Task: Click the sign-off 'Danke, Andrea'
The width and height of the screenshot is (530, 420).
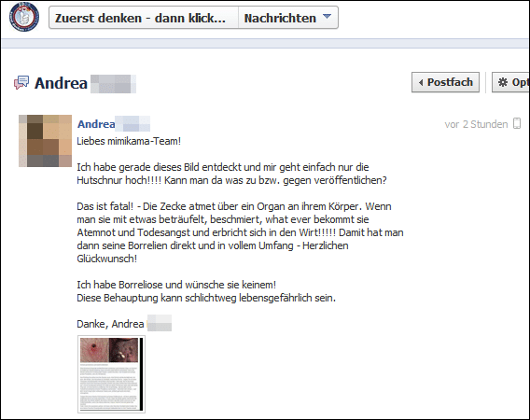Action: (110, 324)
